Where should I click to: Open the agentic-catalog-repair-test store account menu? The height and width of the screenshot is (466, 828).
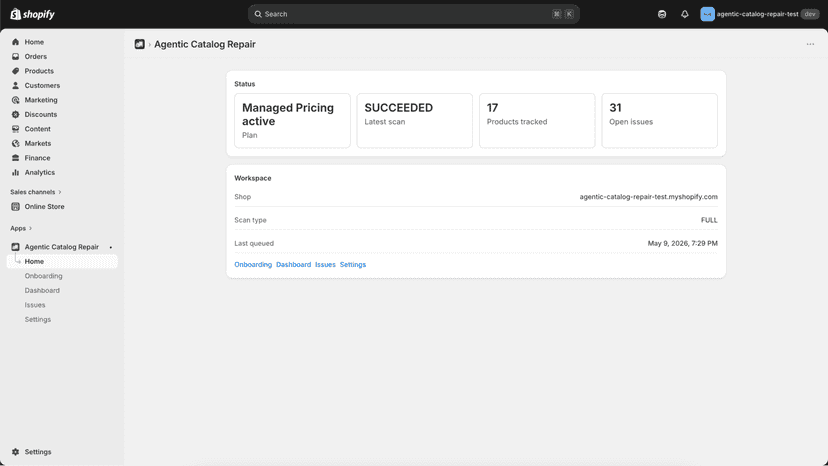pos(759,14)
